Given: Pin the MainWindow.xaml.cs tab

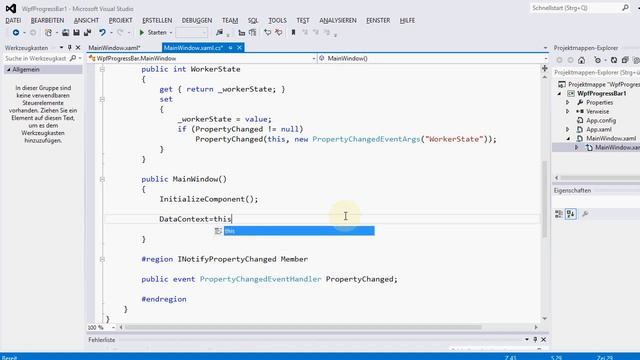Looking at the screenshot, I should tap(230, 48).
